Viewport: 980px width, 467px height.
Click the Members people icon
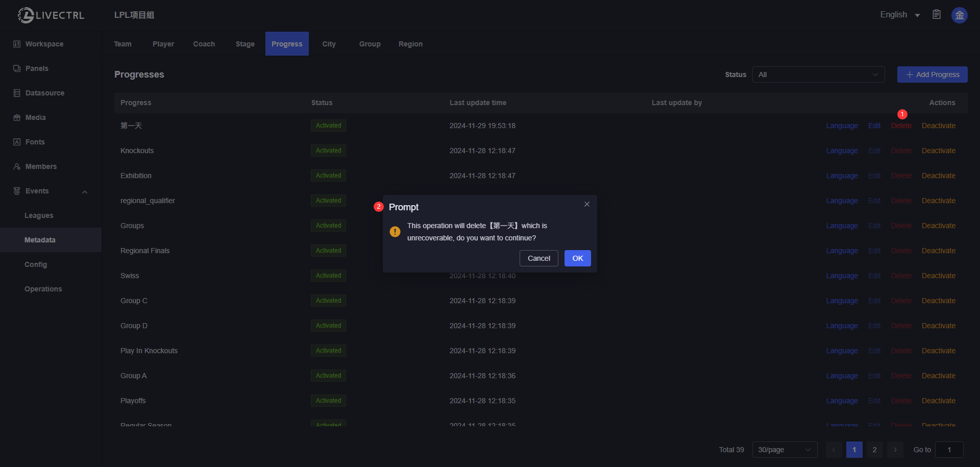point(17,166)
